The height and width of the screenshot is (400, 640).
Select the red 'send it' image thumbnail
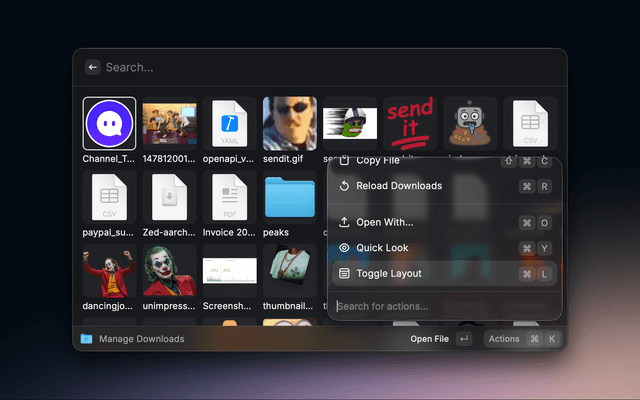(x=410, y=124)
